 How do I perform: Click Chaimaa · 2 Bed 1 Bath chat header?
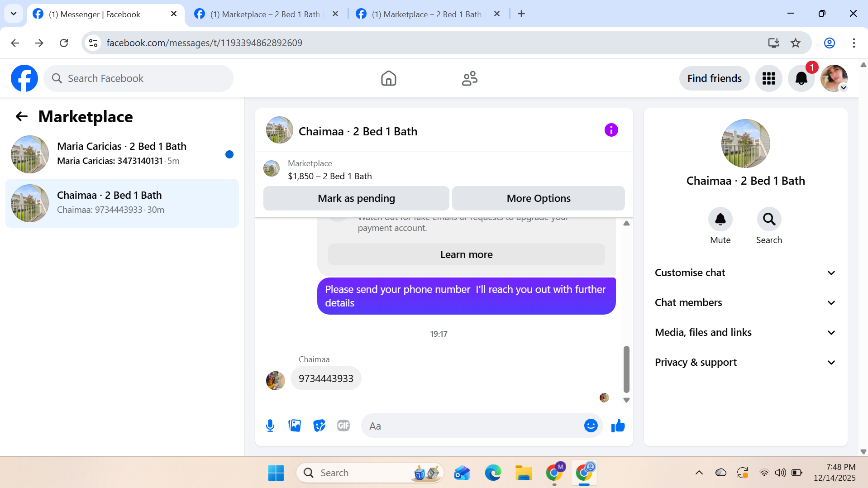(358, 131)
